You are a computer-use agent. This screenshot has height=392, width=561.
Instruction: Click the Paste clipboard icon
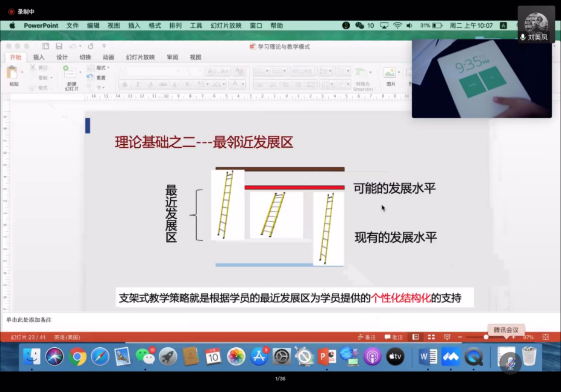tap(13, 73)
